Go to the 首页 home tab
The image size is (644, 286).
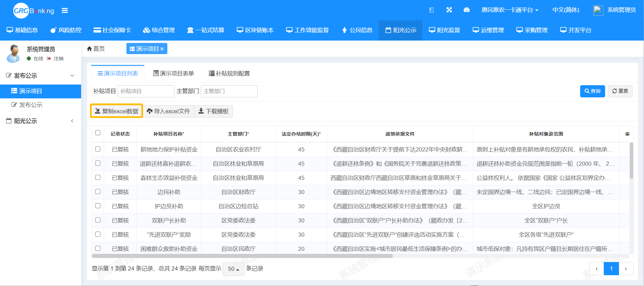click(x=96, y=49)
